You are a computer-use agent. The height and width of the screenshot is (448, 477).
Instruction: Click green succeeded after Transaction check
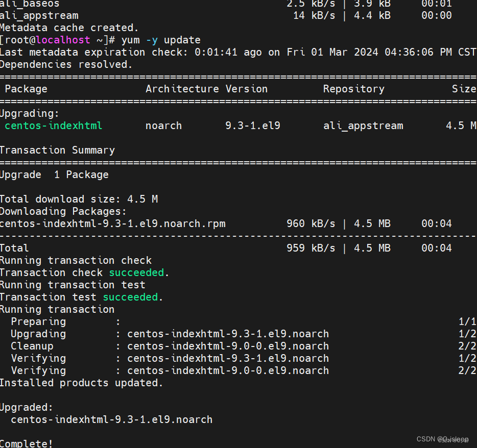136,272
